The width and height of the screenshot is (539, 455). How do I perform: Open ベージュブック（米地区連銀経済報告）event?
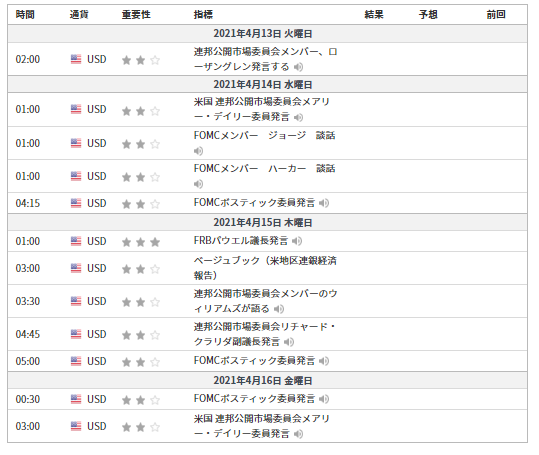tap(265, 268)
